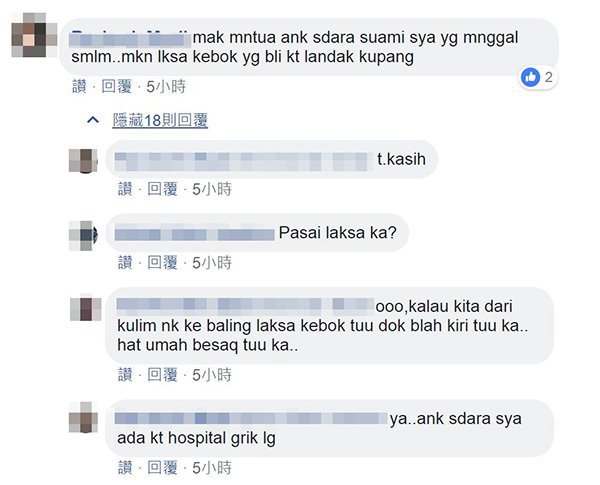Open the avatar beside the 't.kasih' reply
The width and height of the screenshot is (600, 485).
point(83,161)
